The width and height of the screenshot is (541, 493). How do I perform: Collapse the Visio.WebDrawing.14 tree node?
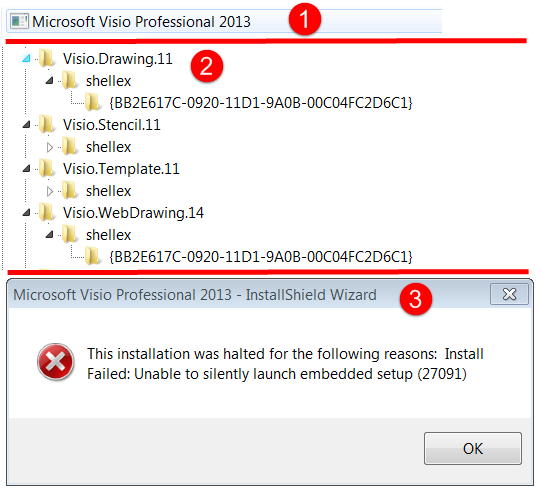coord(27,213)
